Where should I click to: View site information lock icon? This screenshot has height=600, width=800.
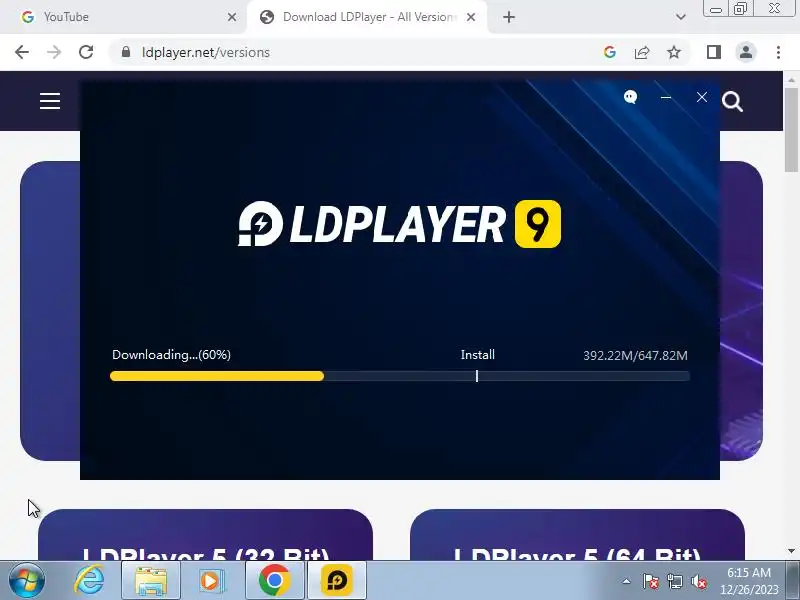click(126, 52)
